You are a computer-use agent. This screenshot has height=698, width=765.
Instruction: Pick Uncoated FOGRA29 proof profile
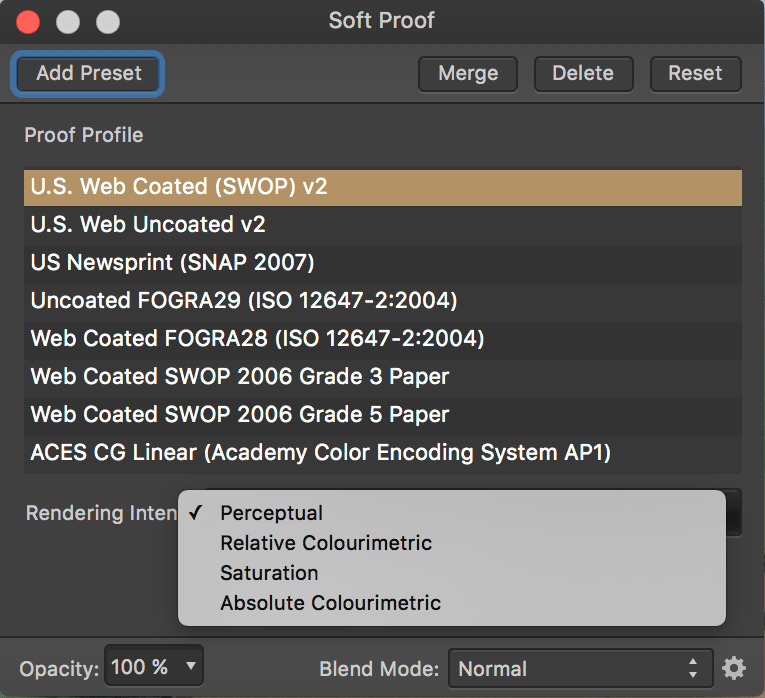(382, 301)
